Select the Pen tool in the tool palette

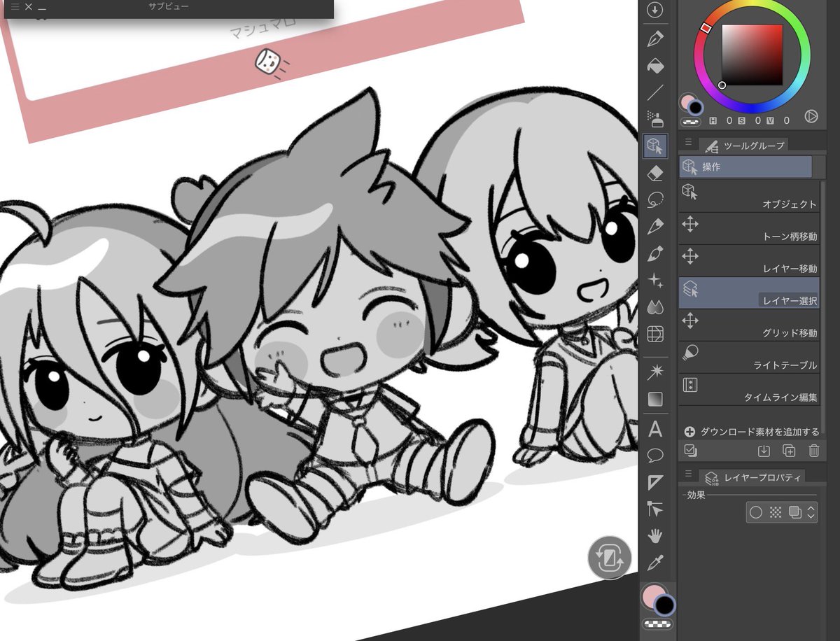click(x=655, y=38)
